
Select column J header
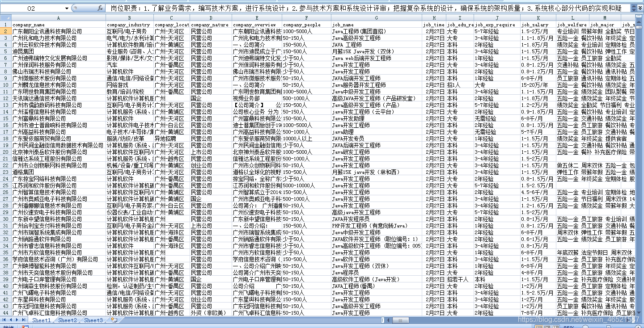[497, 18]
